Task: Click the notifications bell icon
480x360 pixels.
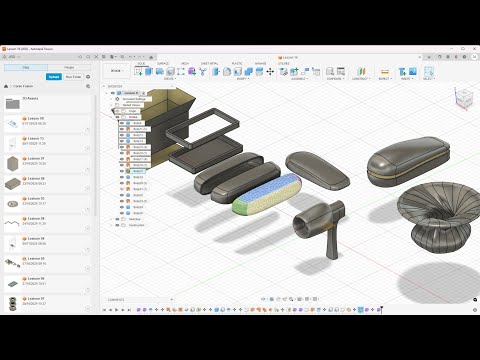Action: (456, 57)
